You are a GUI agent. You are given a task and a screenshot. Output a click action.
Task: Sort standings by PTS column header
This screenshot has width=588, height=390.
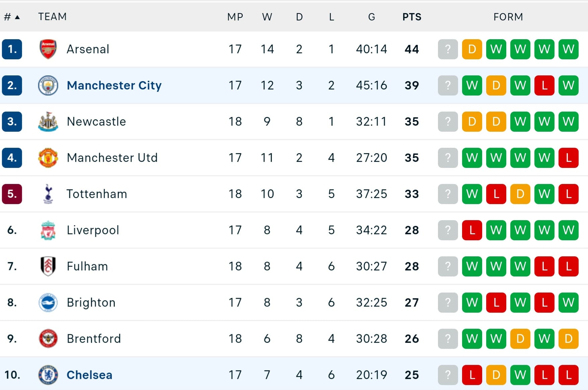[412, 17]
